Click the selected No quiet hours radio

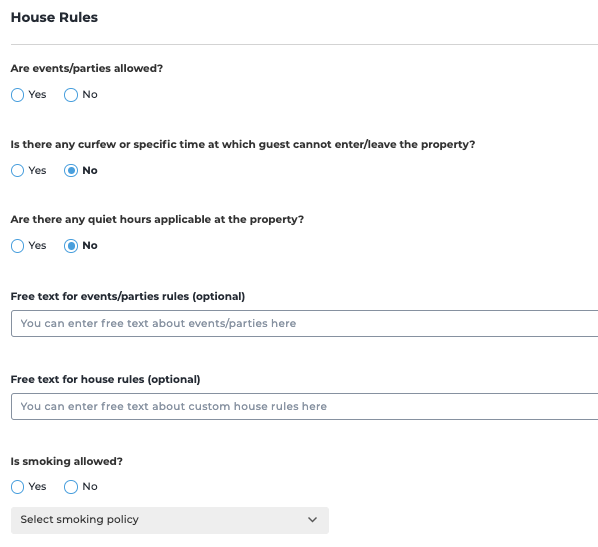(x=71, y=246)
